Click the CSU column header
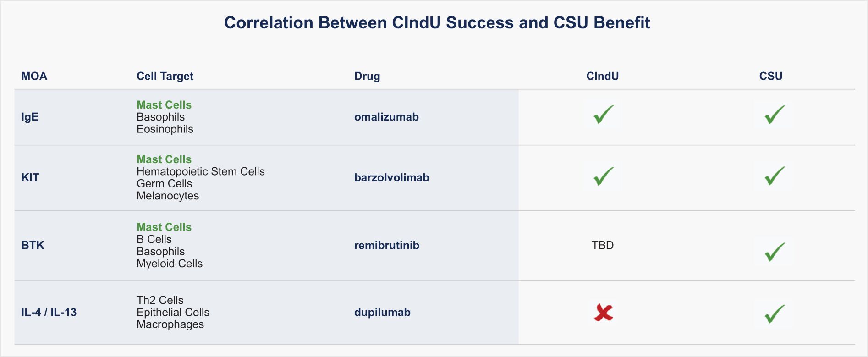Image resolution: width=868 pixels, height=357 pixels. (770, 76)
